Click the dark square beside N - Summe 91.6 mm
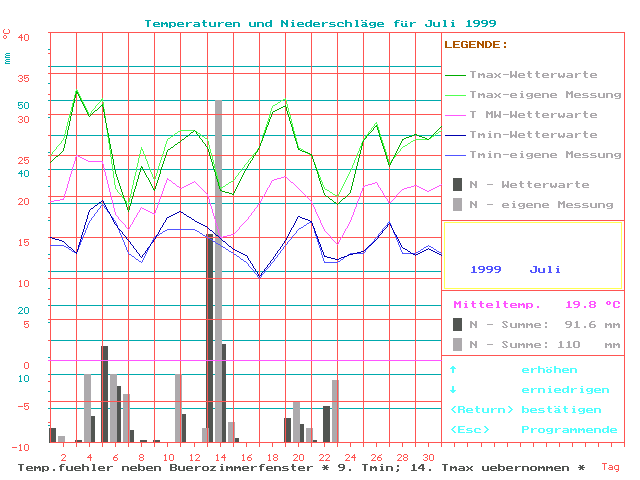Image resolution: width=640 pixels, height=480 pixels. (458, 324)
